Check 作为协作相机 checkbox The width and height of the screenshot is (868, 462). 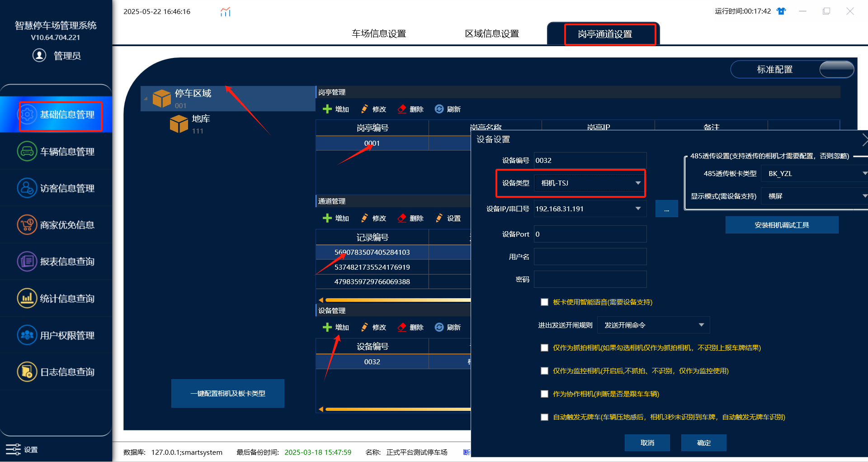pos(544,394)
